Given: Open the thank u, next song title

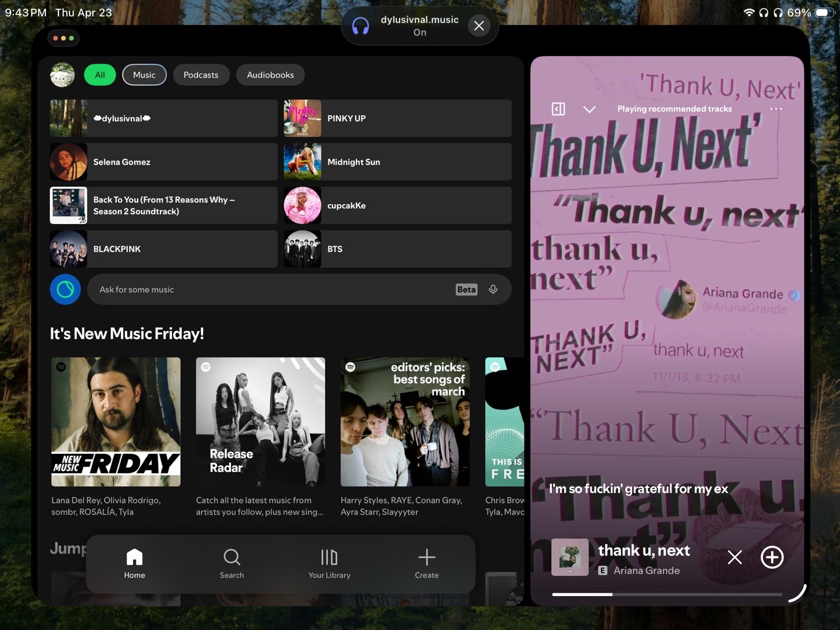Looking at the screenshot, I should [x=644, y=550].
